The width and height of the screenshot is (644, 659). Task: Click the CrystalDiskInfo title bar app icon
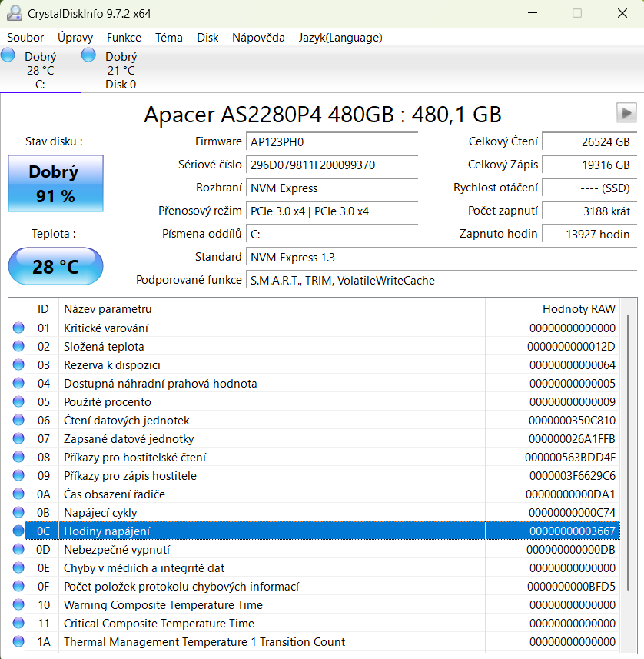coord(13,14)
